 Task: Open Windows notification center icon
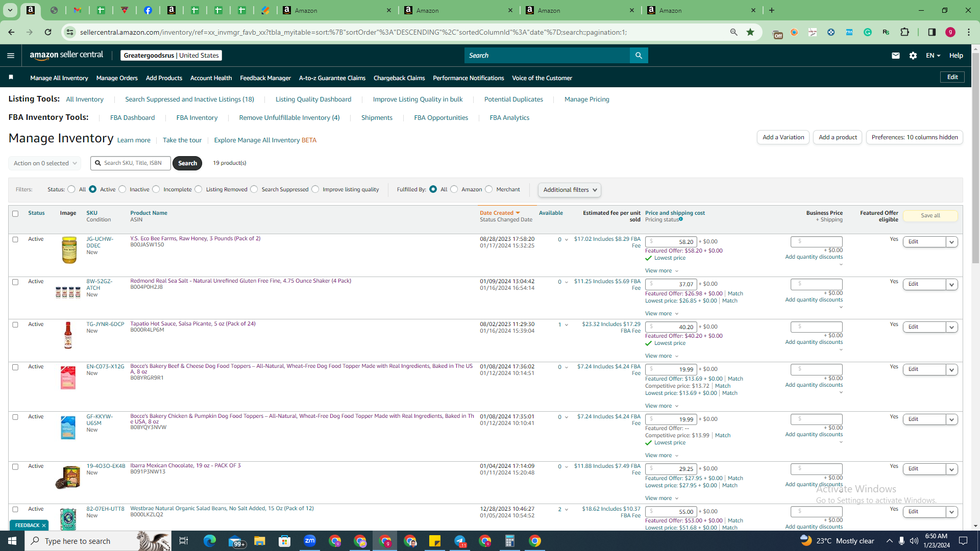point(964,541)
